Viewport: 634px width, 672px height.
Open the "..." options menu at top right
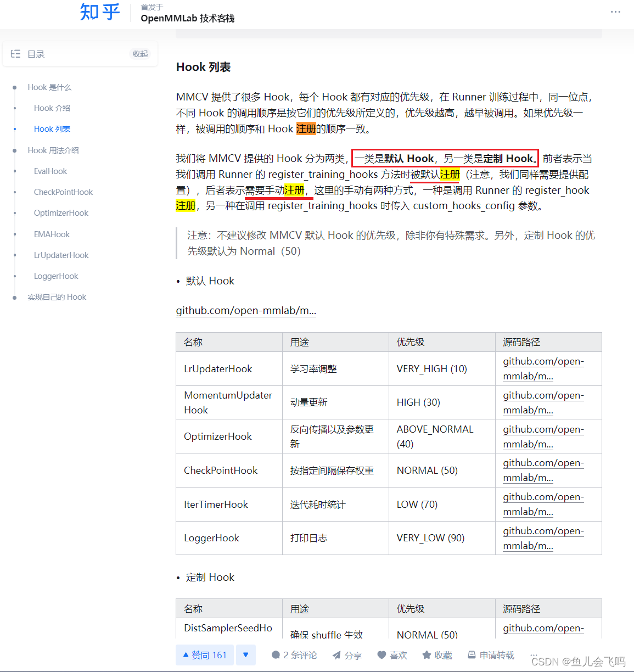click(x=615, y=12)
